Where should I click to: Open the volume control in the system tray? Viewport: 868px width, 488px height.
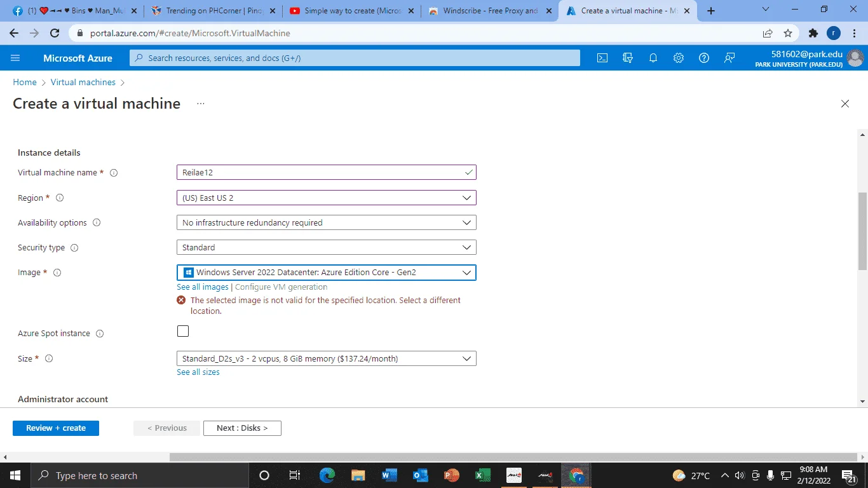(740, 475)
